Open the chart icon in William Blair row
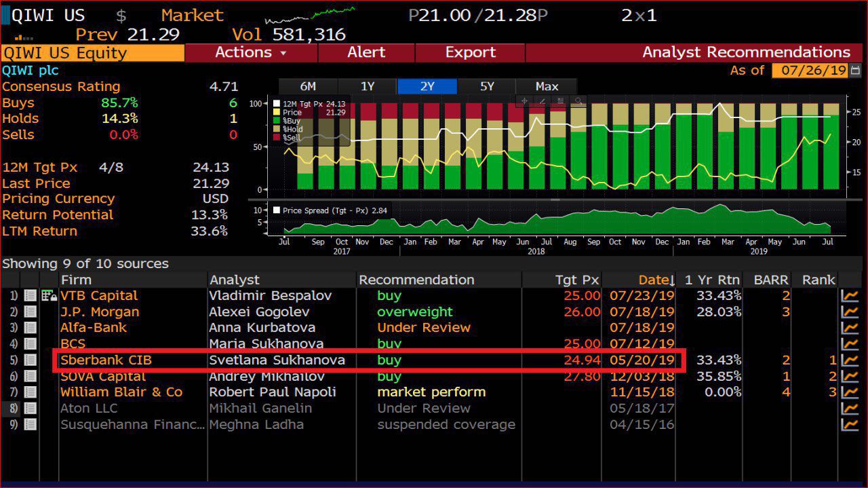The image size is (868, 488). 850,392
